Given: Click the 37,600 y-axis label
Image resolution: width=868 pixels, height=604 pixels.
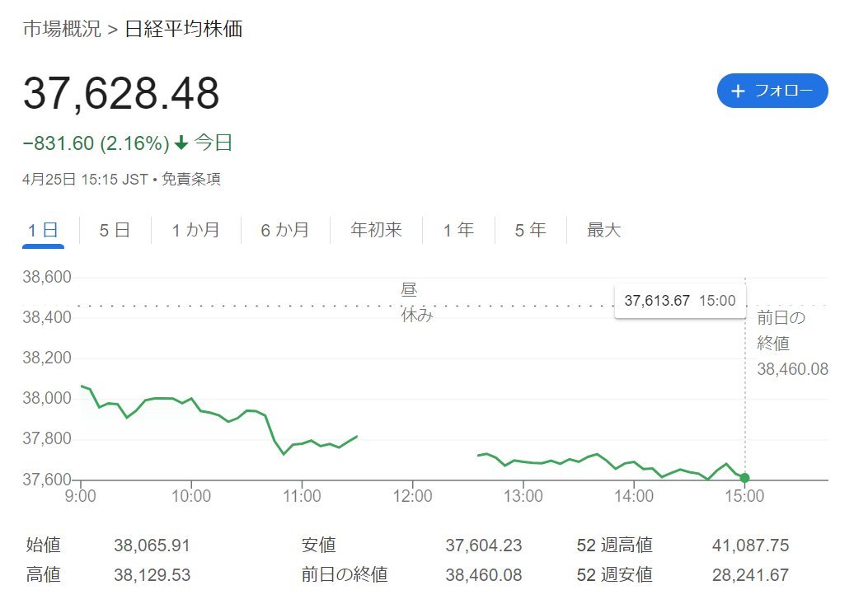Looking at the screenshot, I should (x=47, y=479).
